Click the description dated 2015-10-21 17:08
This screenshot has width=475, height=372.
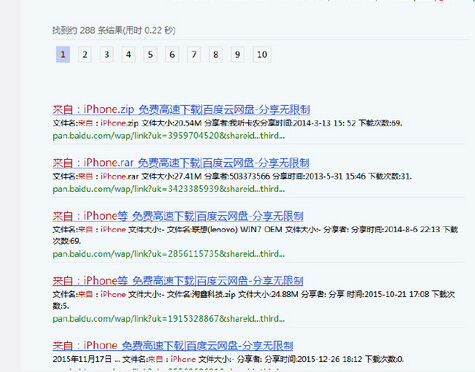pyautogui.click(x=254, y=300)
